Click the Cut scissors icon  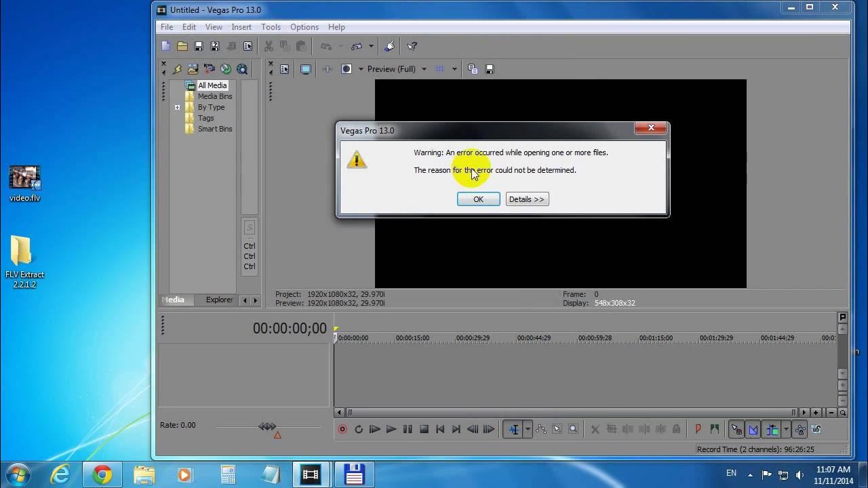269,46
